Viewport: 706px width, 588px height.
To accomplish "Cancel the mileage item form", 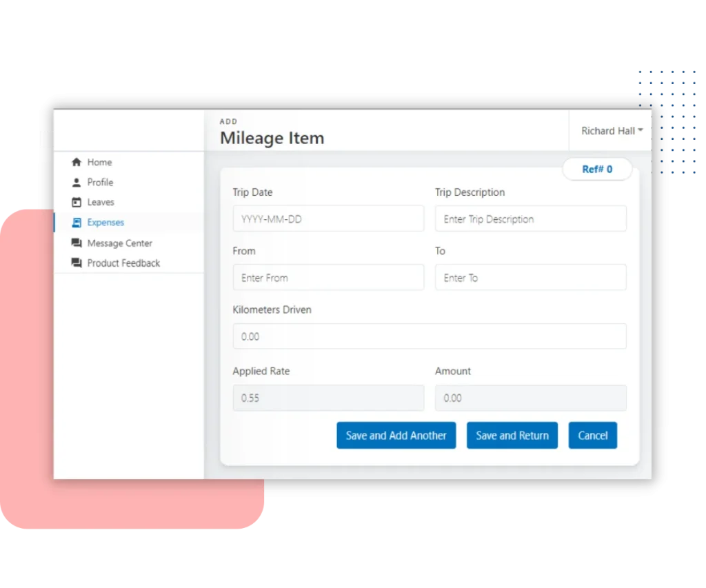I will pos(592,435).
